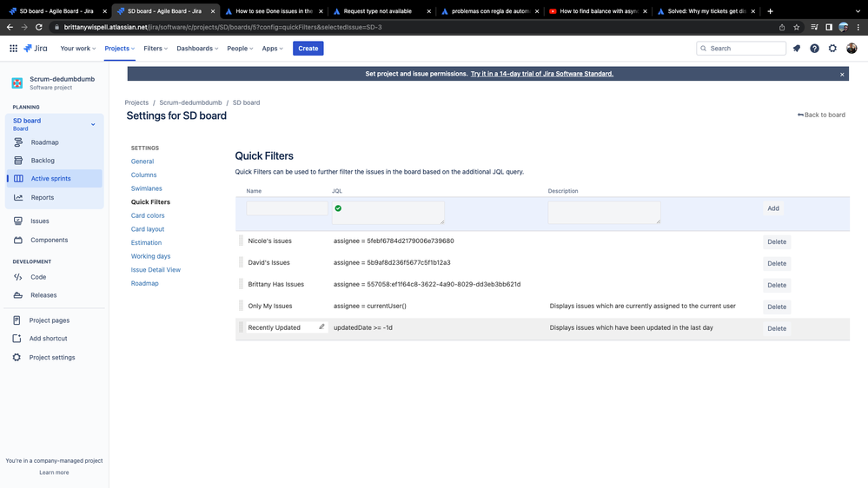Edit the Recently Updated filter name pencil

pyautogui.click(x=321, y=327)
